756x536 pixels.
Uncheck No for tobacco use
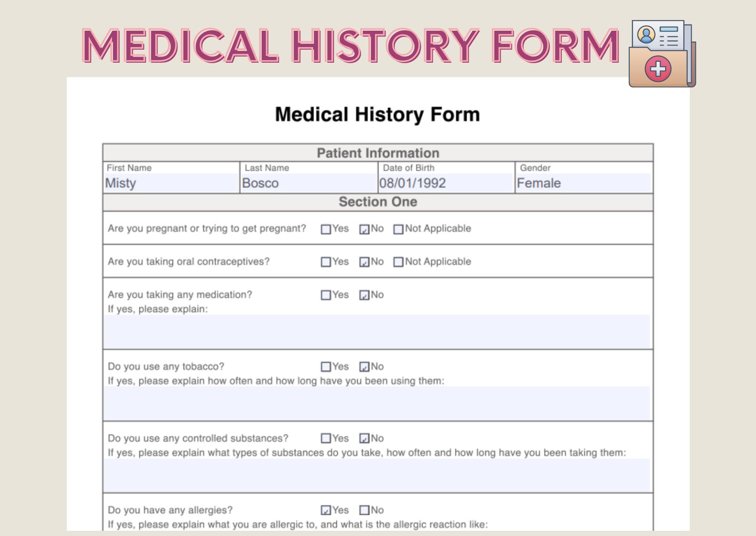[364, 367]
